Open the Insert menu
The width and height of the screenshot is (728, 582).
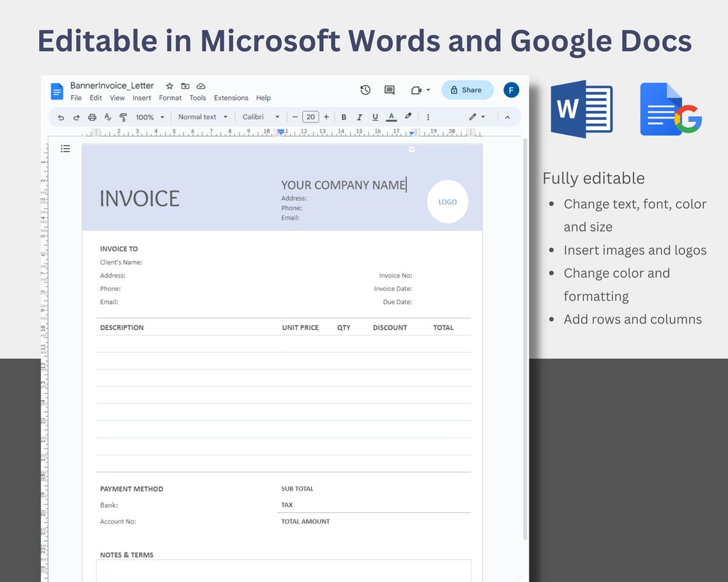141,98
